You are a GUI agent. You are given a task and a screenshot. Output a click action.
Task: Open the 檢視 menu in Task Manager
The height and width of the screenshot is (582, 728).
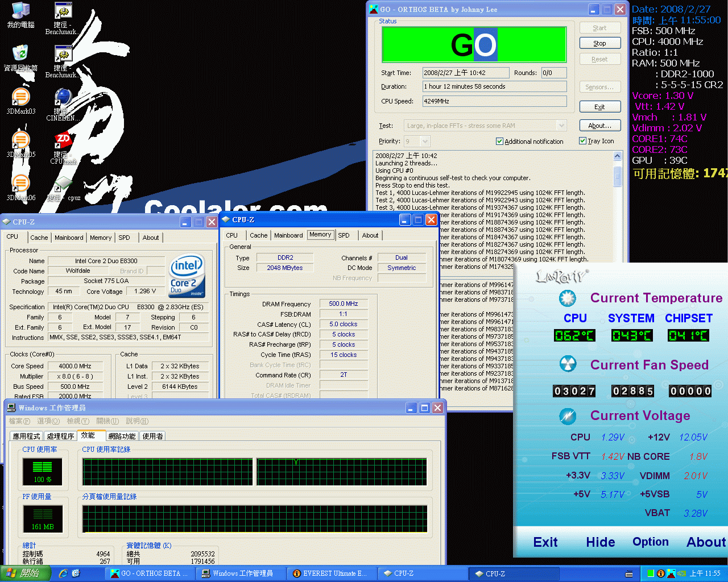click(77, 421)
